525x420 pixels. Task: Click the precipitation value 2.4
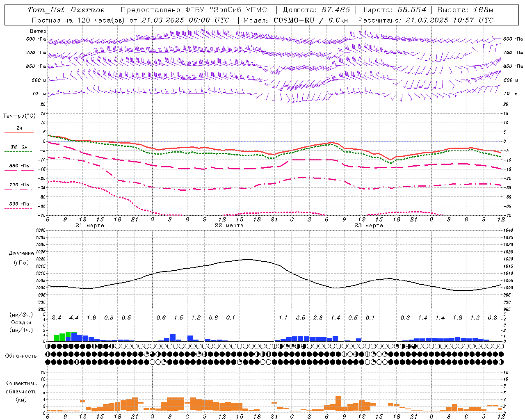tap(56, 318)
